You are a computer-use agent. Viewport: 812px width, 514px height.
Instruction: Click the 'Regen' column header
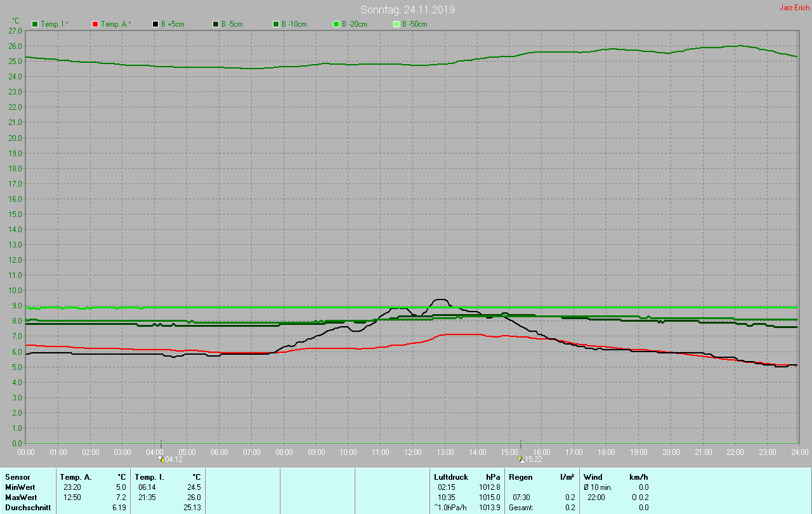(x=520, y=477)
